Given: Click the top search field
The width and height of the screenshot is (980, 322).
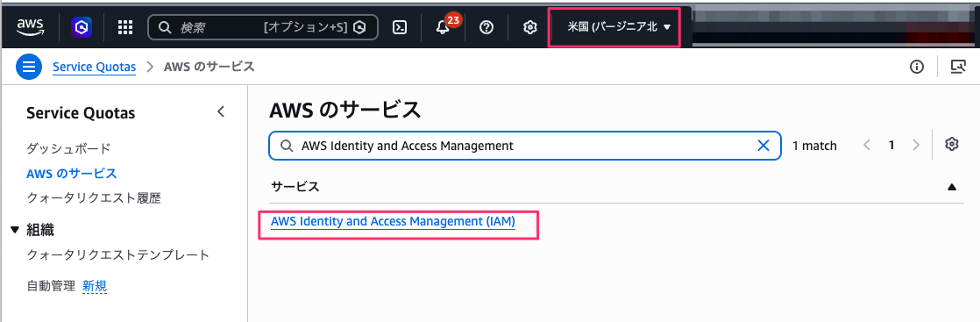Looking at the screenshot, I should 262,27.
